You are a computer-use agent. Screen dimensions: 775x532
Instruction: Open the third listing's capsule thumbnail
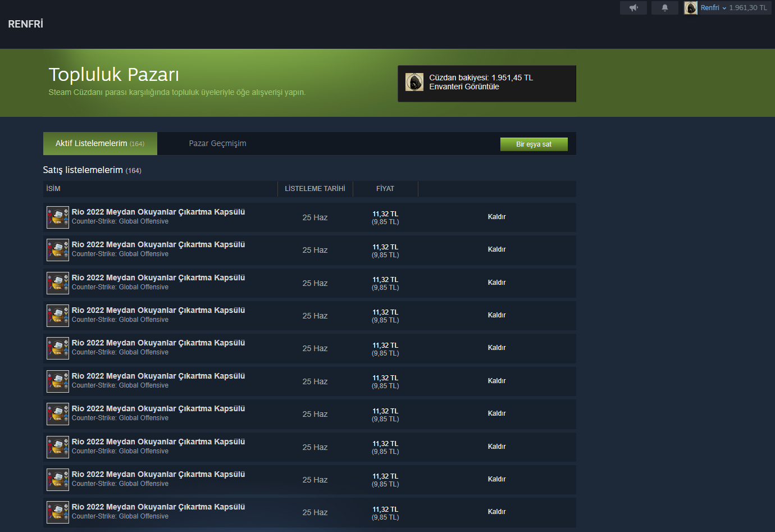coord(58,283)
